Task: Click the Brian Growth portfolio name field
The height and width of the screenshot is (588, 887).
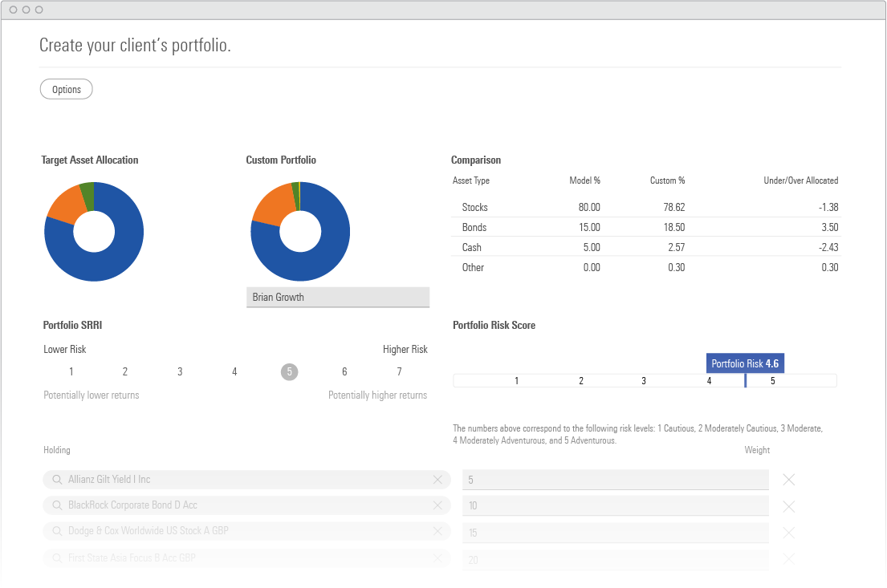Action: pyautogui.click(x=337, y=298)
